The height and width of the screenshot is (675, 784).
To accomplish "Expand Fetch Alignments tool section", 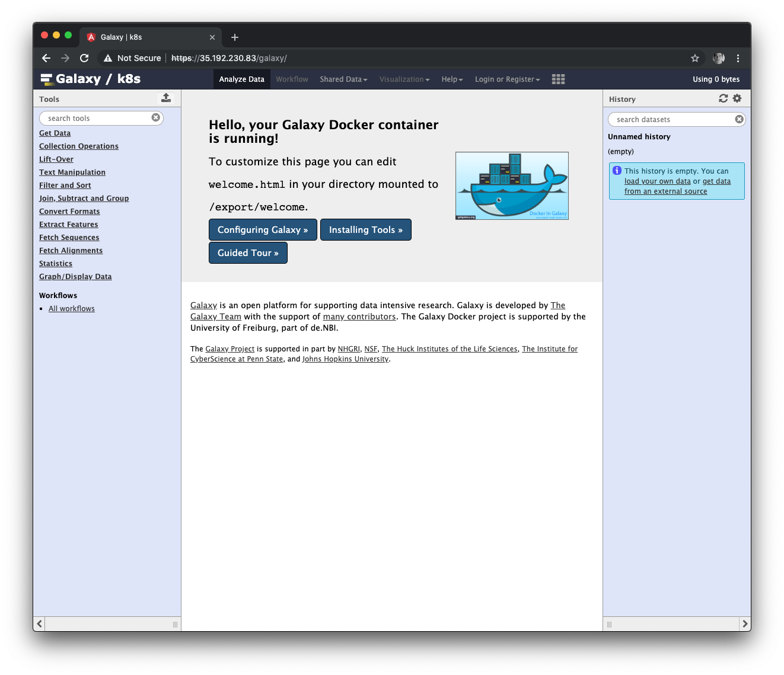I will pos(71,251).
